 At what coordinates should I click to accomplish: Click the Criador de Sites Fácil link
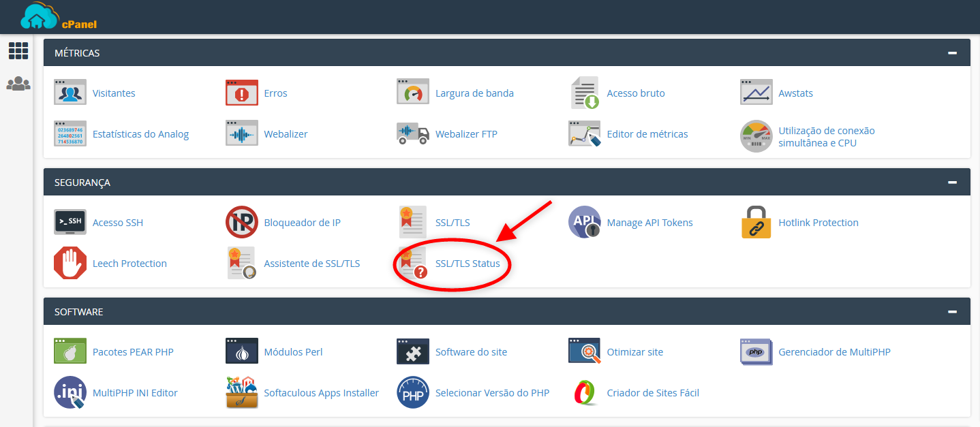[x=653, y=393]
